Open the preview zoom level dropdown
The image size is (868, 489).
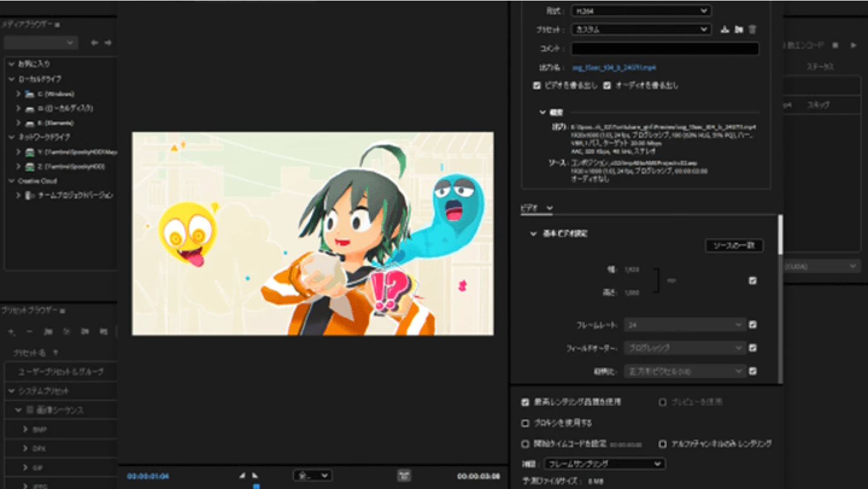[312, 476]
